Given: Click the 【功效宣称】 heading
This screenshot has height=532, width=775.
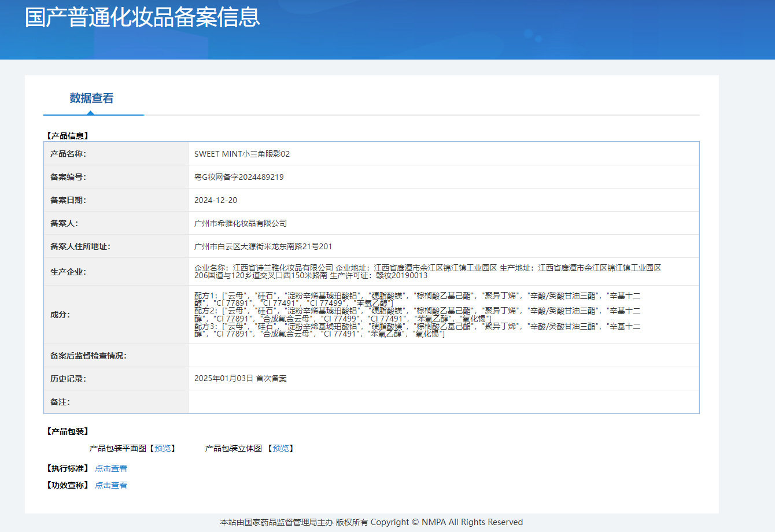Looking at the screenshot, I should pyautogui.click(x=67, y=485).
